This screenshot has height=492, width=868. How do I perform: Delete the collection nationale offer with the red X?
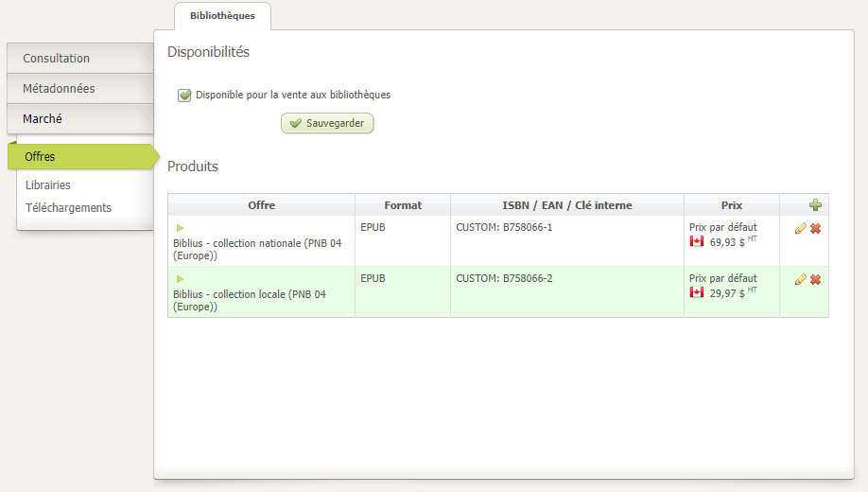coord(815,229)
